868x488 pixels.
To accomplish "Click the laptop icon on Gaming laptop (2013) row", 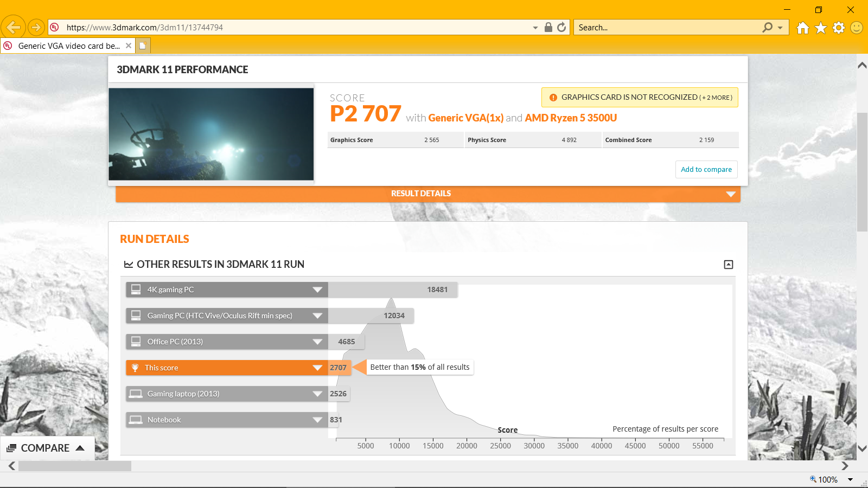I will 136,394.
